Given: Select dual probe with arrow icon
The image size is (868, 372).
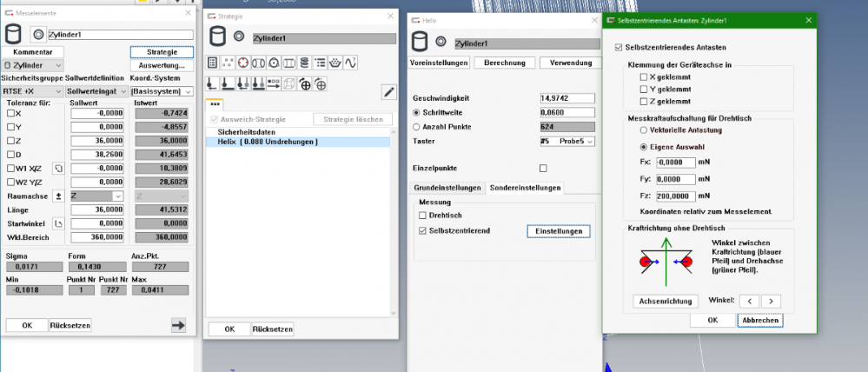Looking at the screenshot, I should point(242,83).
